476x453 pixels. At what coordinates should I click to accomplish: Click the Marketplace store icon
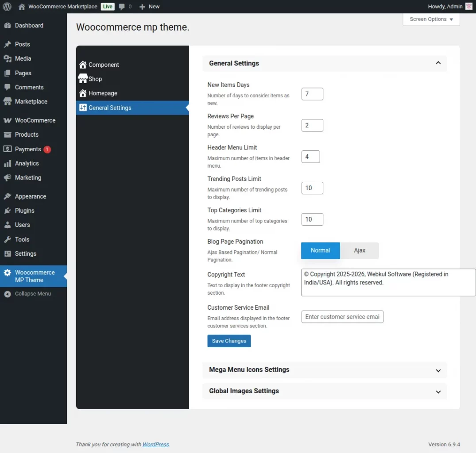pyautogui.click(x=8, y=102)
